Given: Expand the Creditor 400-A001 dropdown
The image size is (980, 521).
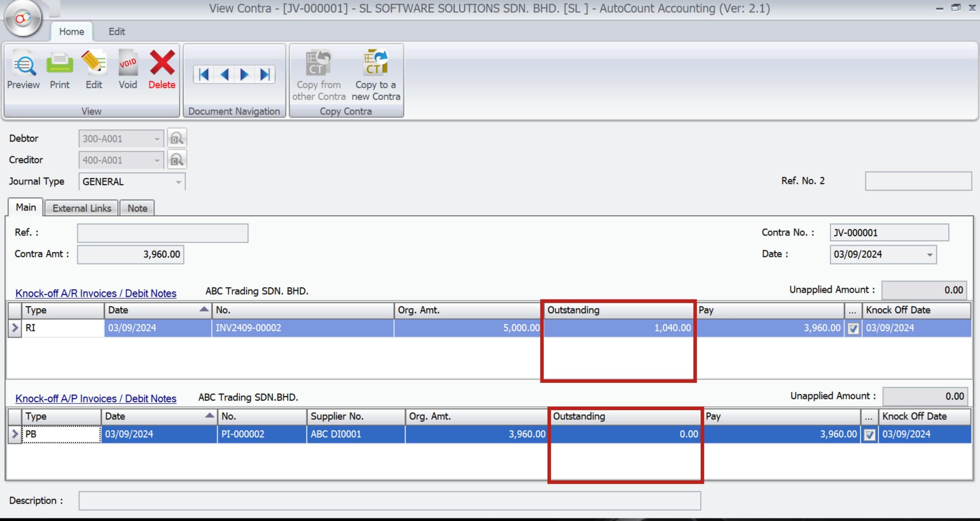Looking at the screenshot, I should (x=157, y=161).
